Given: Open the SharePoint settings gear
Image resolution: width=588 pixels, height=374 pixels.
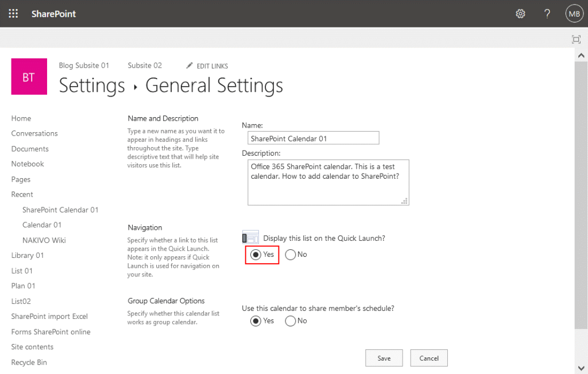Looking at the screenshot, I should [x=520, y=13].
